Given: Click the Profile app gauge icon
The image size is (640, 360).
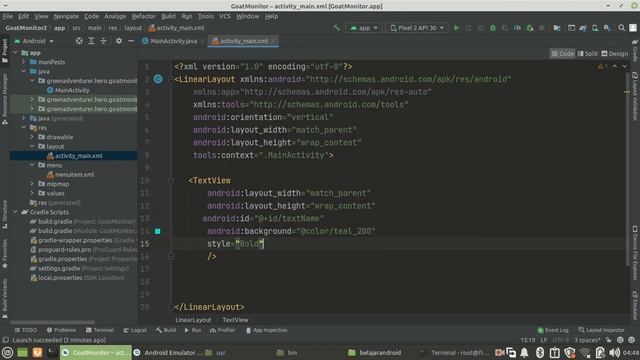Looking at the screenshot, I should click(517, 28).
